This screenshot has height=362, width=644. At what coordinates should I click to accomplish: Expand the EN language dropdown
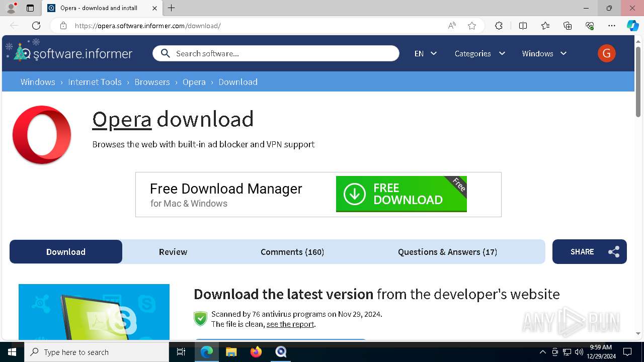pos(425,53)
